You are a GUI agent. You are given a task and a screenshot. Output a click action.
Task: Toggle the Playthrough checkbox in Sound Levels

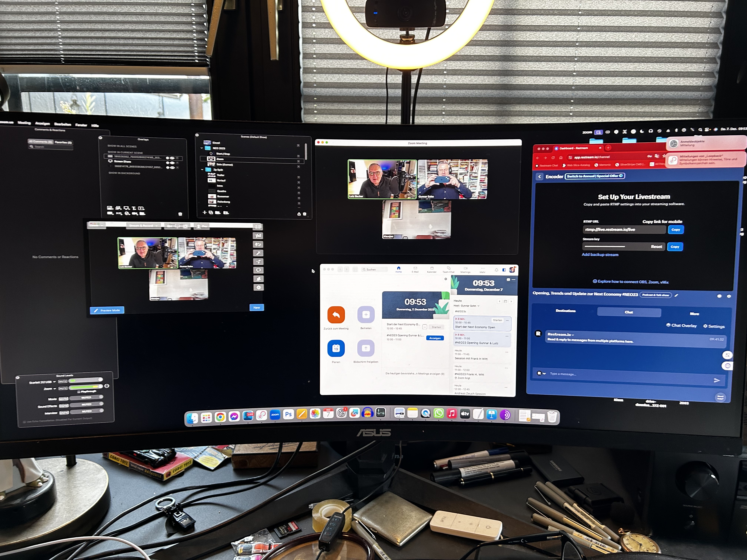(79, 391)
